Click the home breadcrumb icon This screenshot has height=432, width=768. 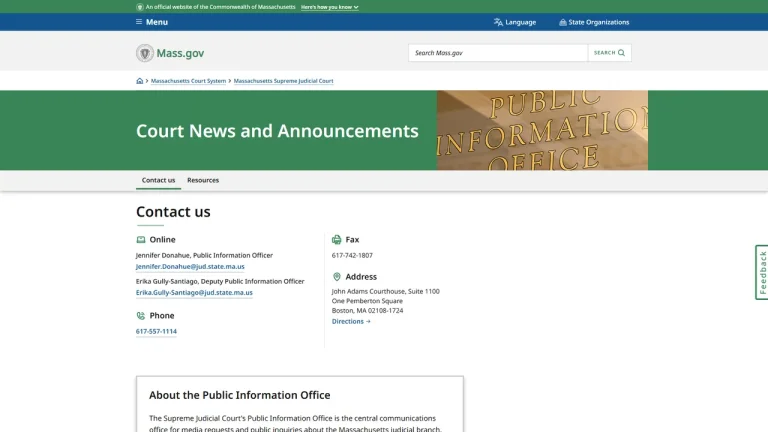tap(140, 81)
